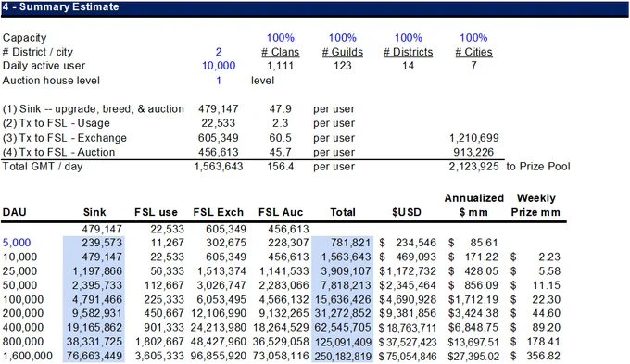The image size is (630, 364).
Task: Click the '$USD' column header
Action: point(407,212)
